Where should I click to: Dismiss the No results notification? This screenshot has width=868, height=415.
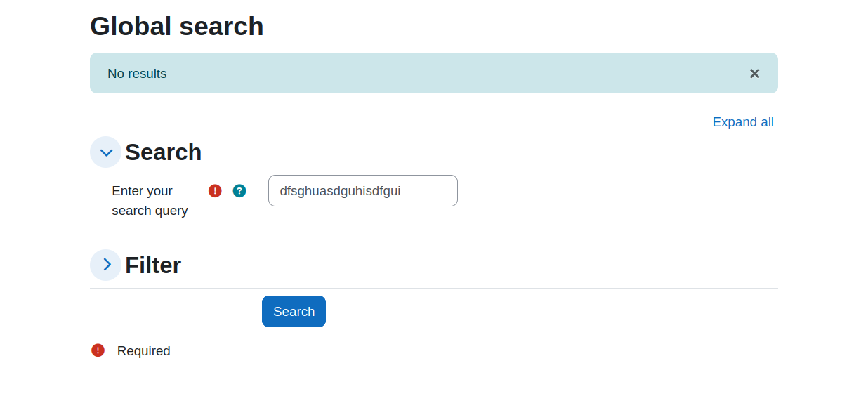(x=754, y=74)
